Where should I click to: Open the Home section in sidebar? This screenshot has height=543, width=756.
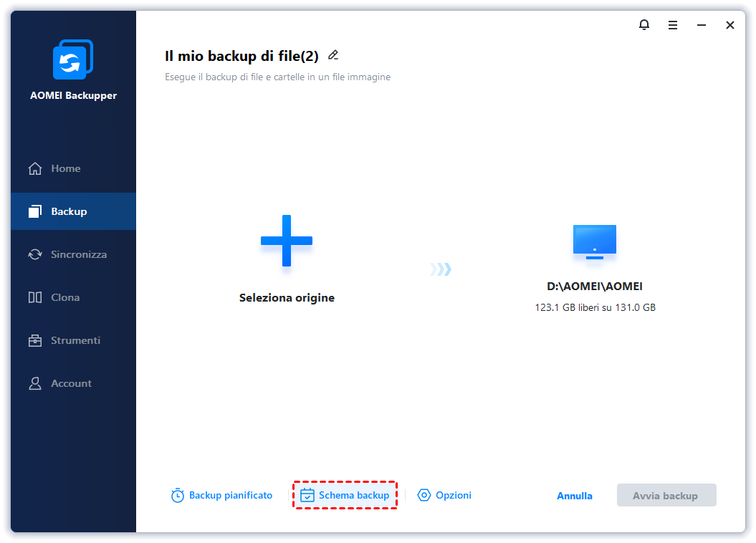pos(73,168)
